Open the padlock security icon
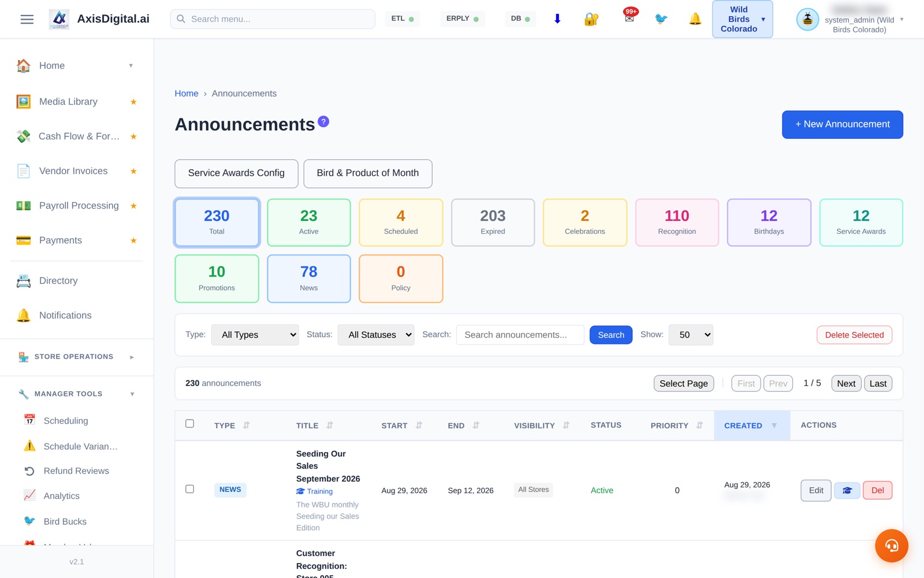Viewport: 924px width, 578px height. pos(591,19)
